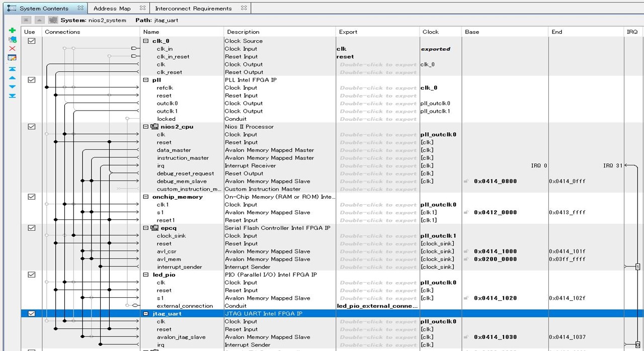
Task: Click the lock icon beside onchip_memory base address
Action: (x=465, y=213)
